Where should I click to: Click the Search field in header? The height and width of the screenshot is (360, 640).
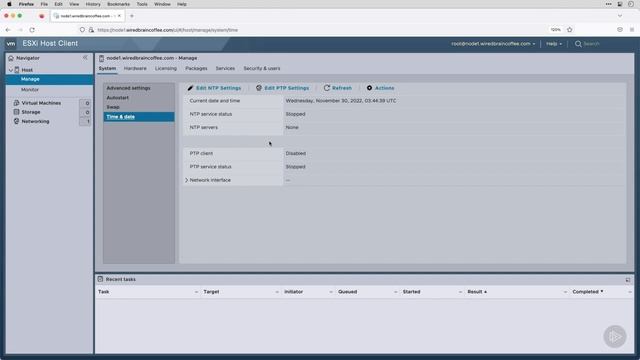pos(592,44)
